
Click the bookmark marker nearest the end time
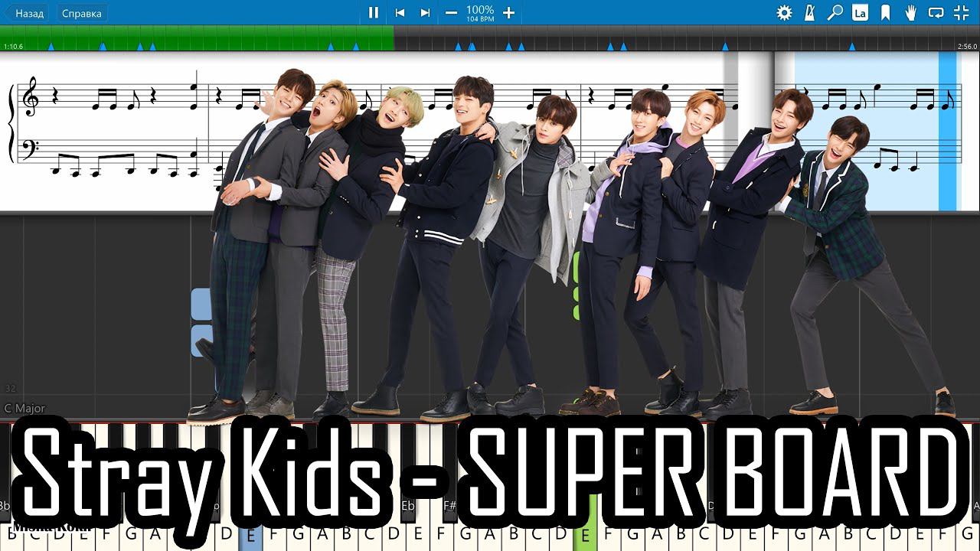point(852,47)
